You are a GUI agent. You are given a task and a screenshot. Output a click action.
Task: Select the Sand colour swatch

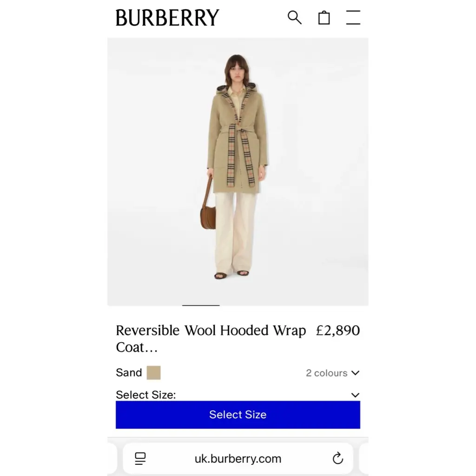tap(153, 372)
